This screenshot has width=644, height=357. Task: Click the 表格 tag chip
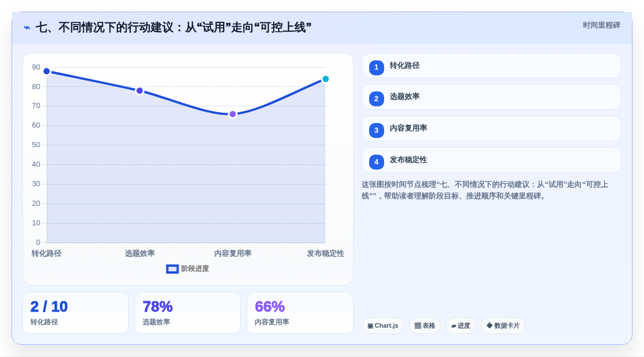[x=425, y=326]
